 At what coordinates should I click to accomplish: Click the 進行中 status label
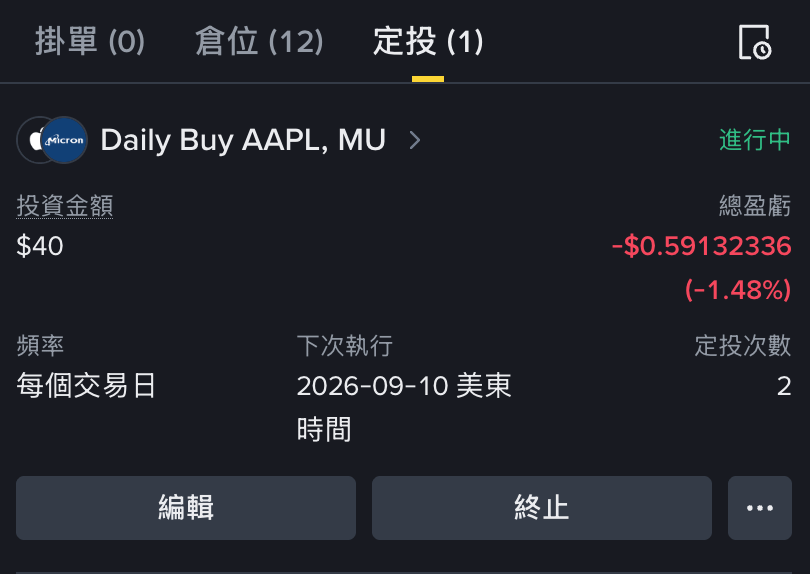pyautogui.click(x=755, y=140)
